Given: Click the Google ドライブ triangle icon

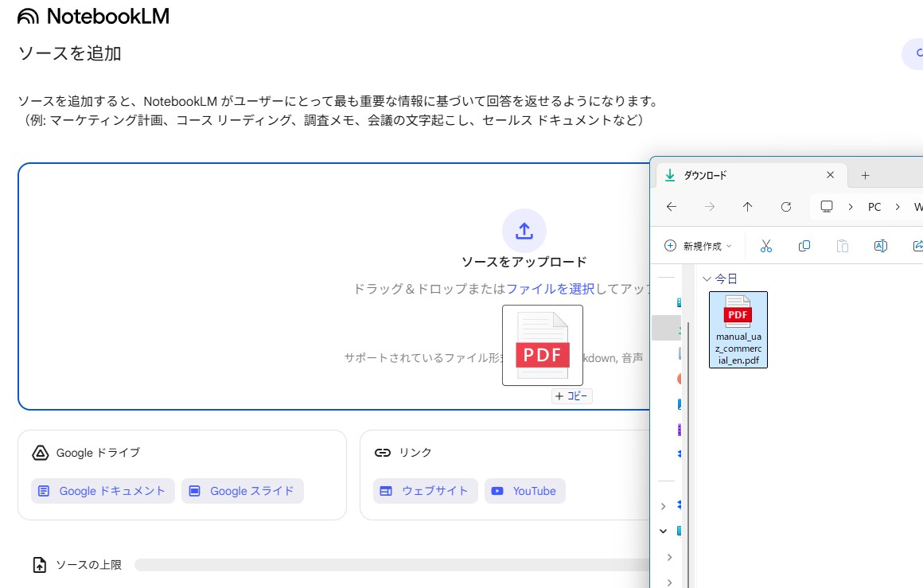Looking at the screenshot, I should click(x=40, y=452).
